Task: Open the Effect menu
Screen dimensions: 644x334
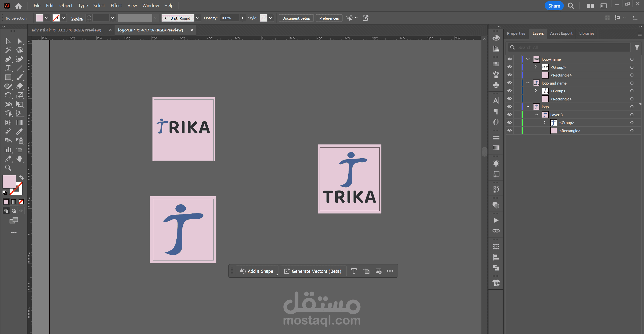Action: pyautogui.click(x=116, y=6)
